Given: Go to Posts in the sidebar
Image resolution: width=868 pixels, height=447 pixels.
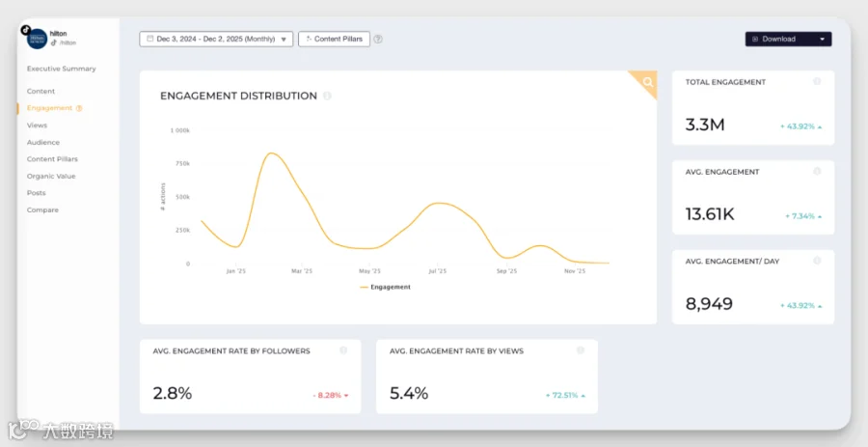Looking at the screenshot, I should click(36, 193).
